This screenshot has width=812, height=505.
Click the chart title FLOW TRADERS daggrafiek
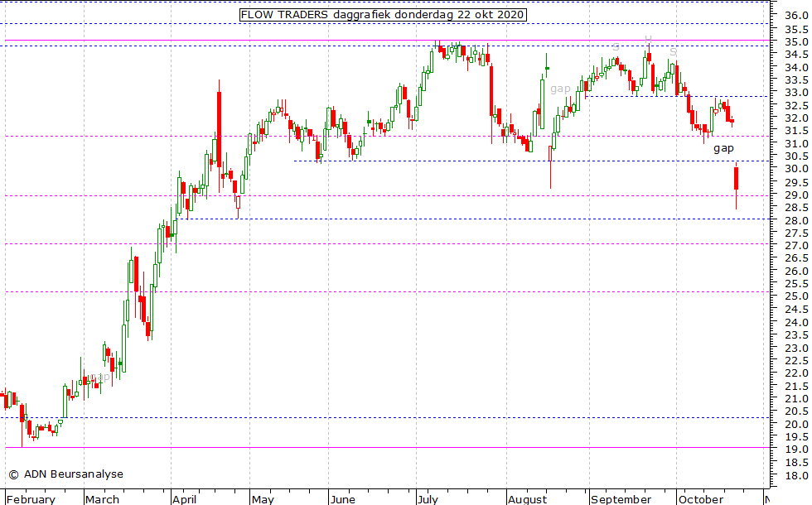[x=383, y=15]
